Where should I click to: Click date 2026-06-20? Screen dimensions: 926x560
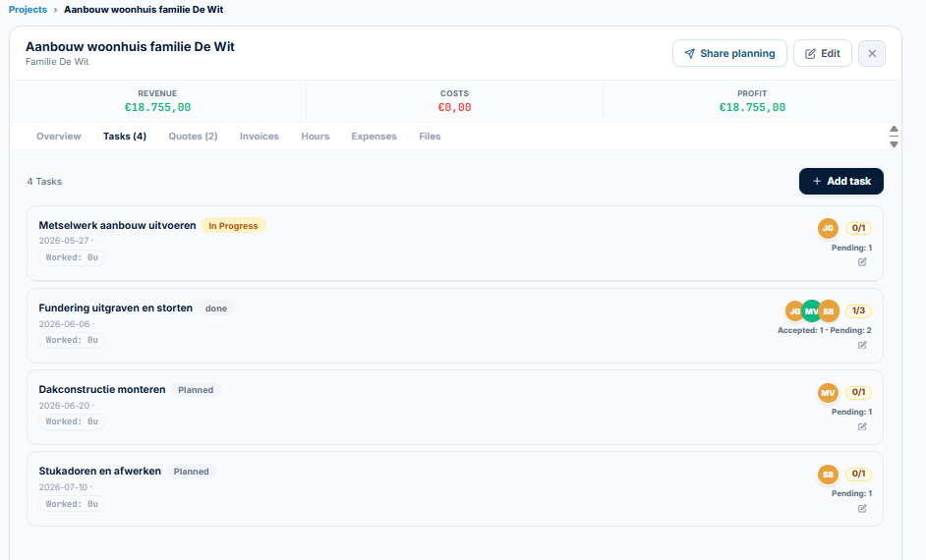click(x=64, y=406)
